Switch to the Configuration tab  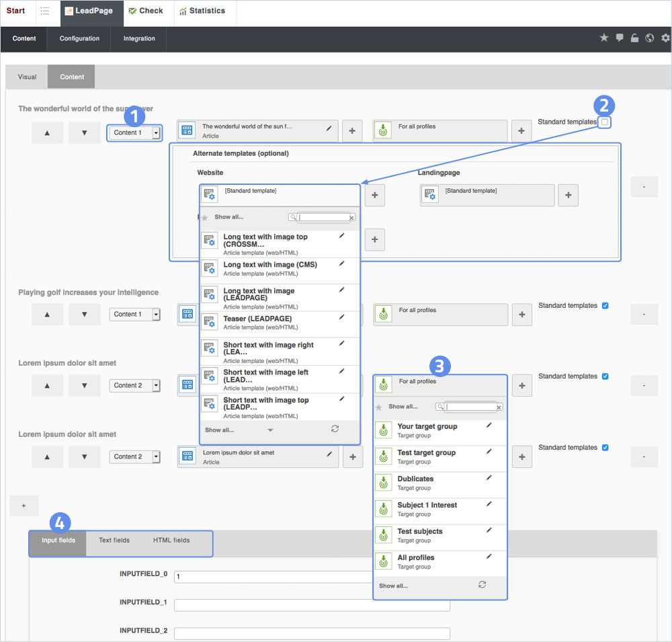79,38
